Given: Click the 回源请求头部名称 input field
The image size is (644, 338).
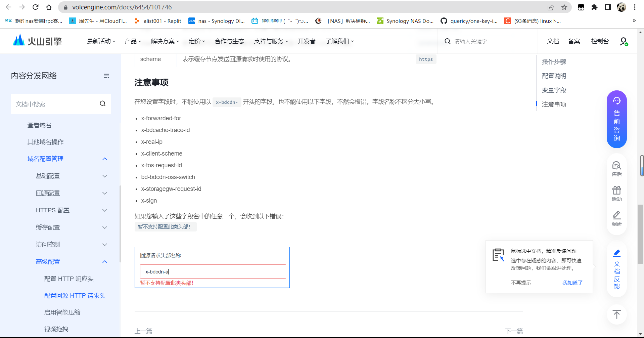Looking at the screenshot, I should (x=212, y=271).
